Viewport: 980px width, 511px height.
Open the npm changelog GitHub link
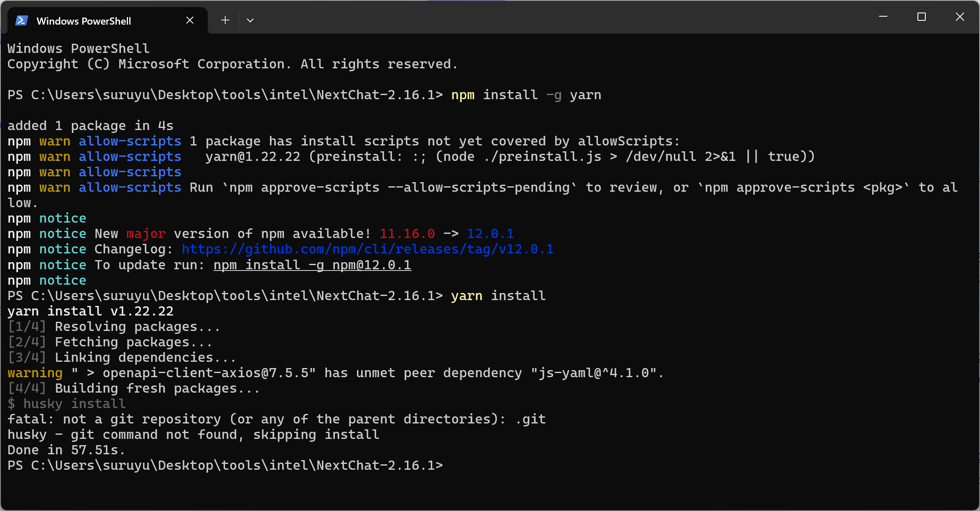[x=367, y=249]
